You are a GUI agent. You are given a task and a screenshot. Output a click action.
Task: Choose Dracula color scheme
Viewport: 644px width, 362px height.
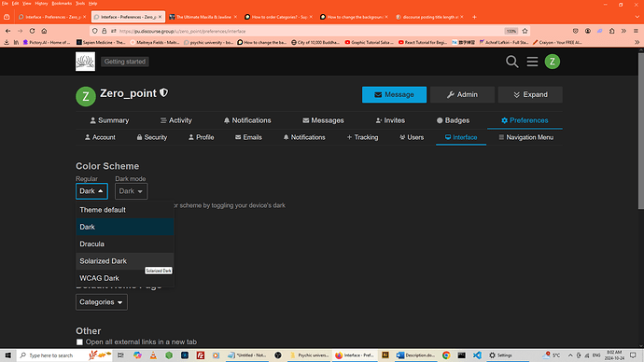click(124, 244)
